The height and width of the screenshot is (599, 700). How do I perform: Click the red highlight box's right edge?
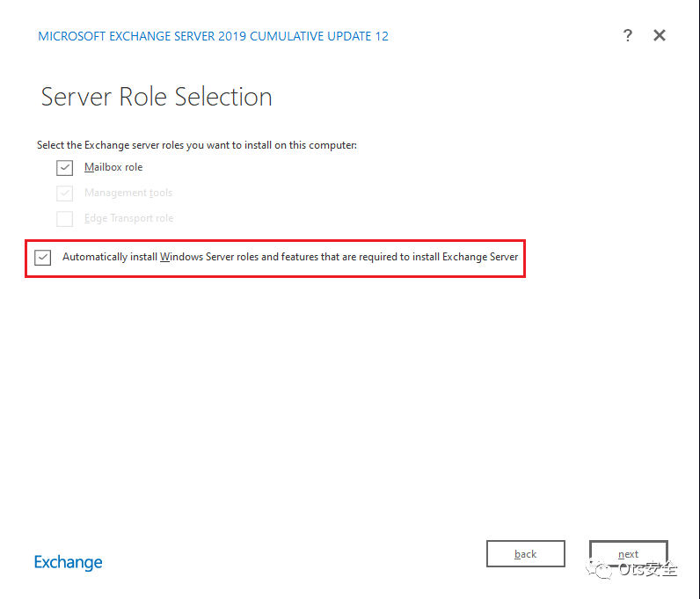(524, 258)
